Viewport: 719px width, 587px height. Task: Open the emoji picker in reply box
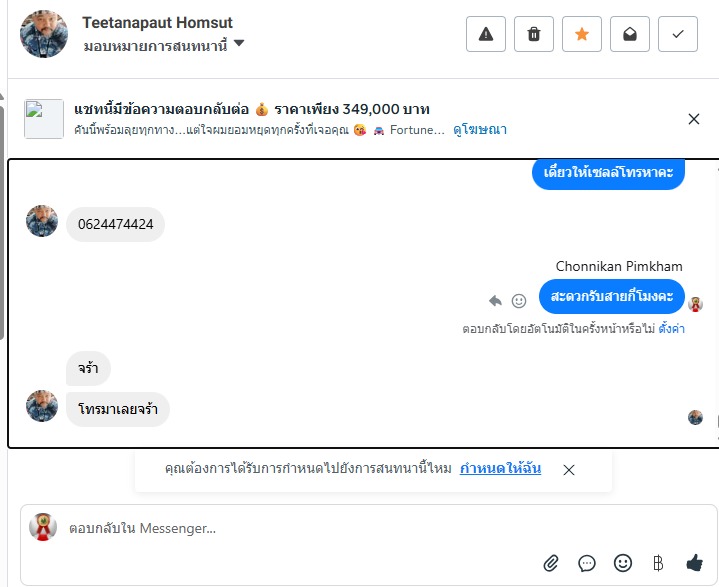(x=623, y=563)
